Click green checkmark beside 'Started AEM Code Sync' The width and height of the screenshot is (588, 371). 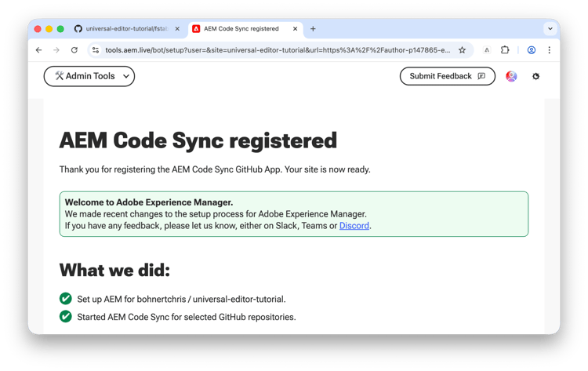tap(66, 317)
